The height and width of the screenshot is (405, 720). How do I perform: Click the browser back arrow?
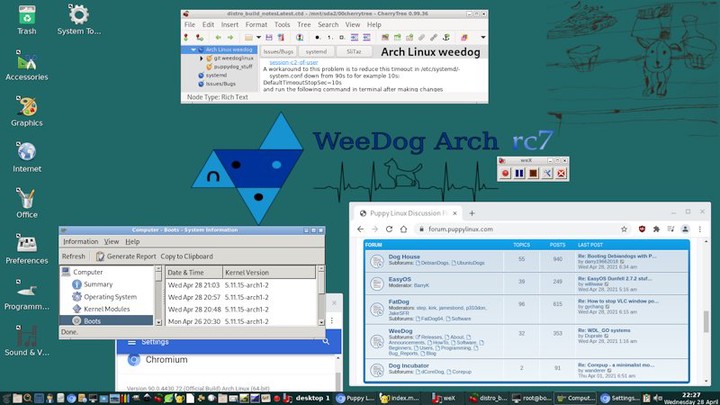(360, 229)
